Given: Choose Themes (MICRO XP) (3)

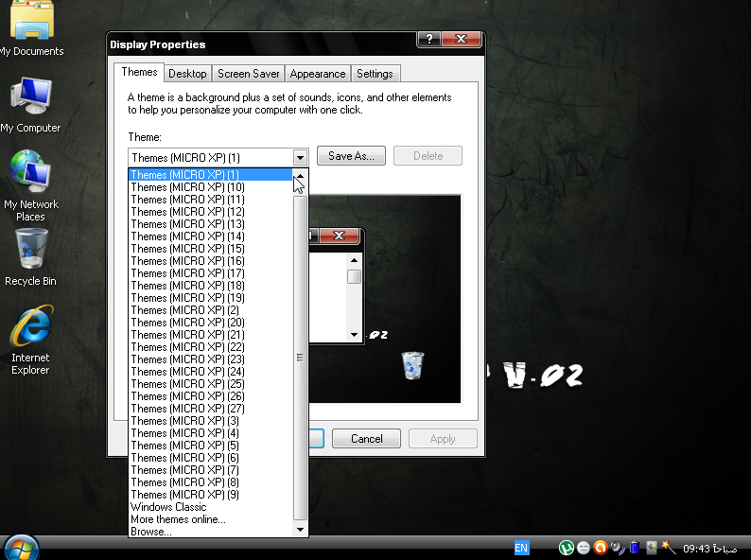Looking at the screenshot, I should click(x=211, y=421).
